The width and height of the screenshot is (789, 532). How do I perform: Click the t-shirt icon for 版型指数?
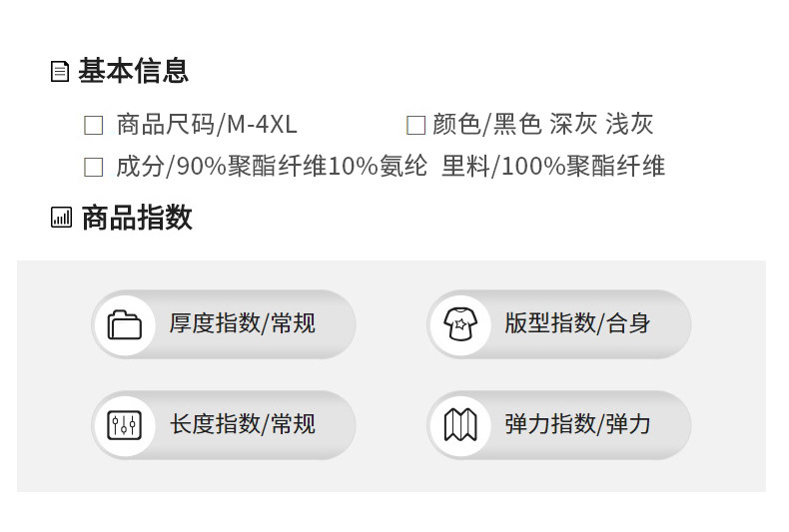tap(460, 324)
